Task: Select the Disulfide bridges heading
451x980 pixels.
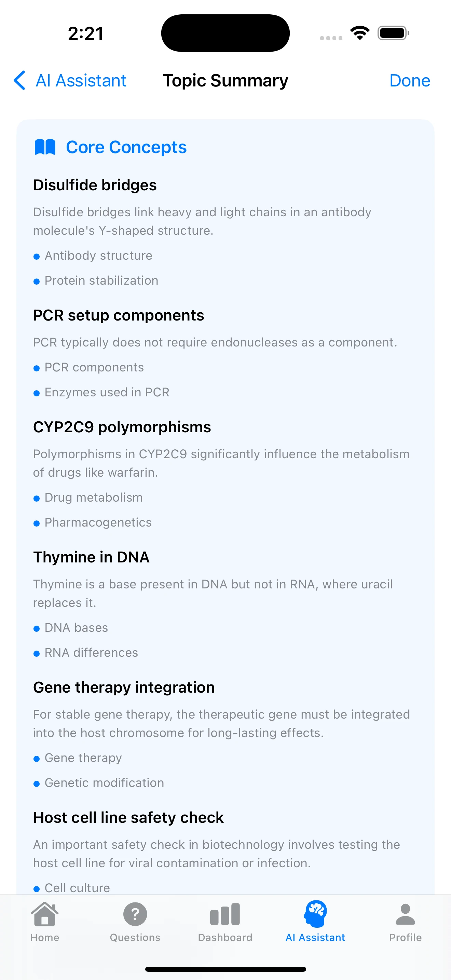Action: pos(95,185)
